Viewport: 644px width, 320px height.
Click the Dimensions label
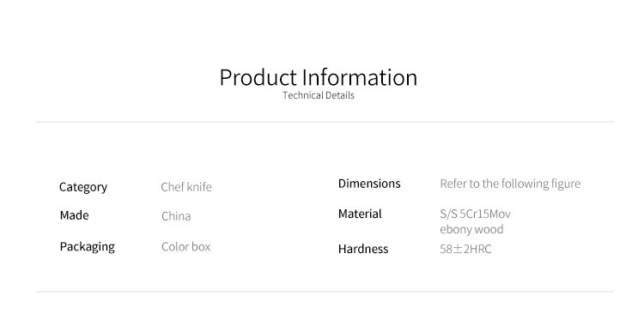click(x=369, y=184)
